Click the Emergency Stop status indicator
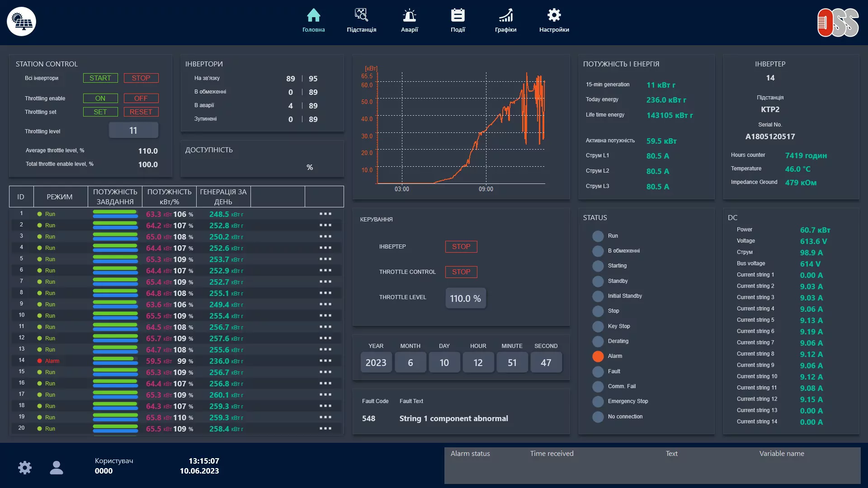This screenshot has width=868, height=488. point(598,402)
